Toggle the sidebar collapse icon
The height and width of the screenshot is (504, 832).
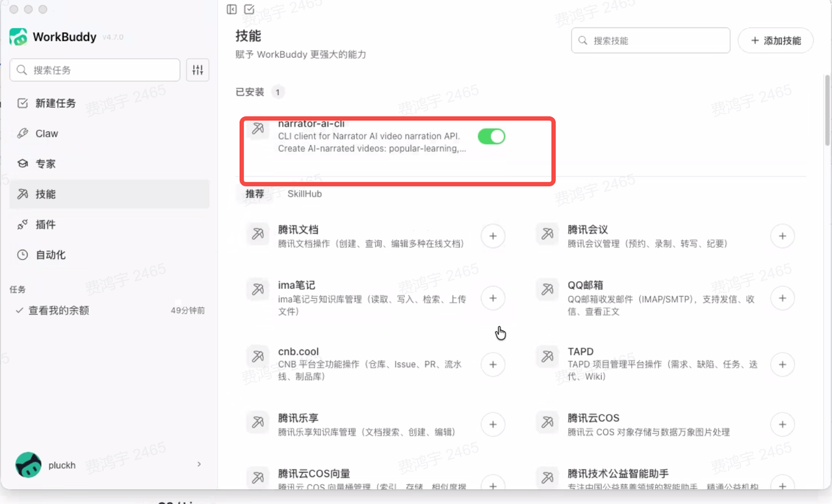pos(231,9)
